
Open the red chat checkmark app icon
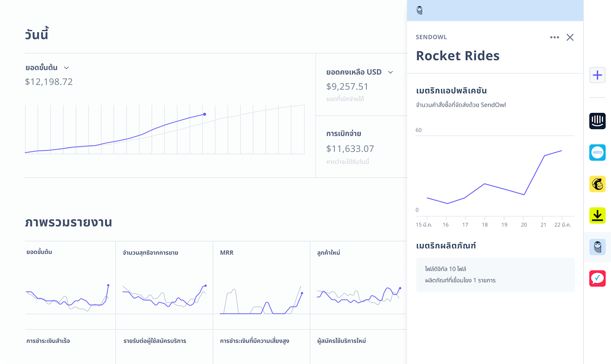[597, 278]
